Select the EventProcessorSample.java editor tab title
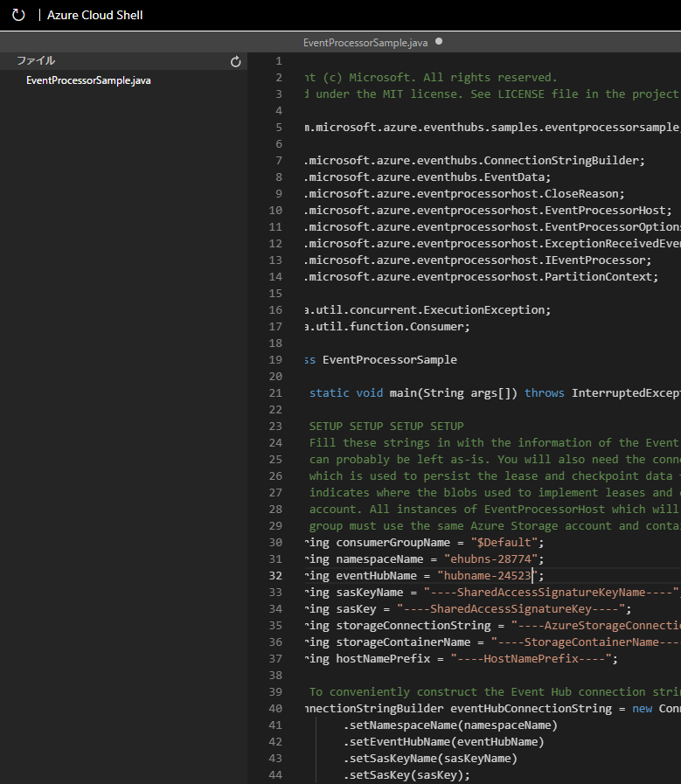The width and height of the screenshot is (681, 784). click(365, 43)
